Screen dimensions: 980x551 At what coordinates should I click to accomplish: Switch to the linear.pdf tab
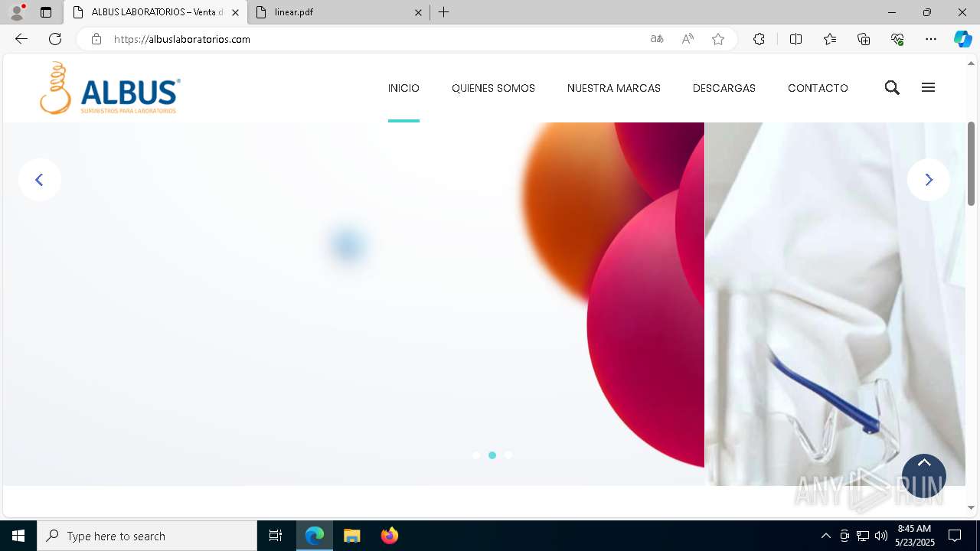339,12
